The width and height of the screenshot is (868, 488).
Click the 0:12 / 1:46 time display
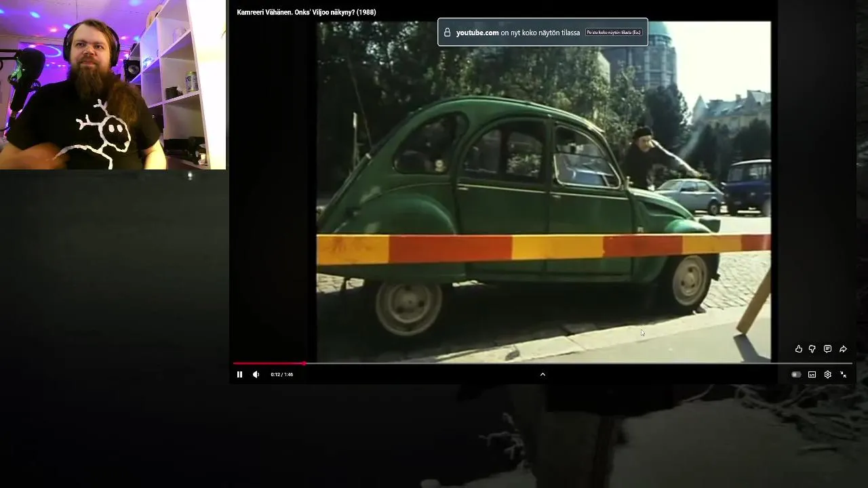click(x=281, y=374)
